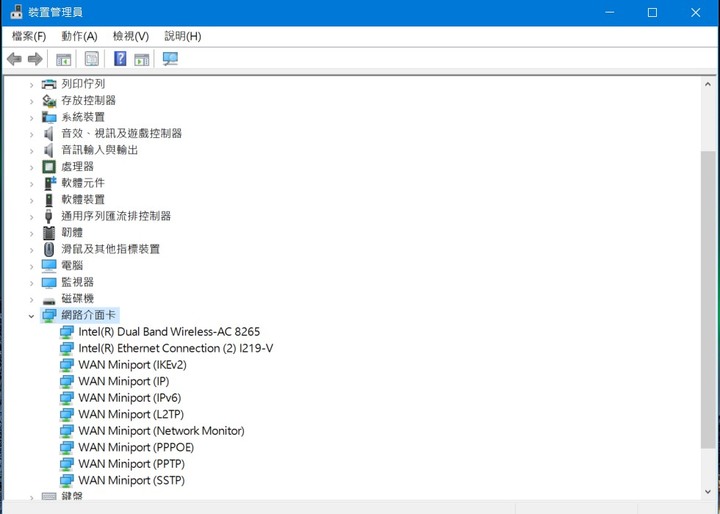The width and height of the screenshot is (720, 514).
Task: Select WAN Miniport (PPPOE)
Action: point(136,447)
